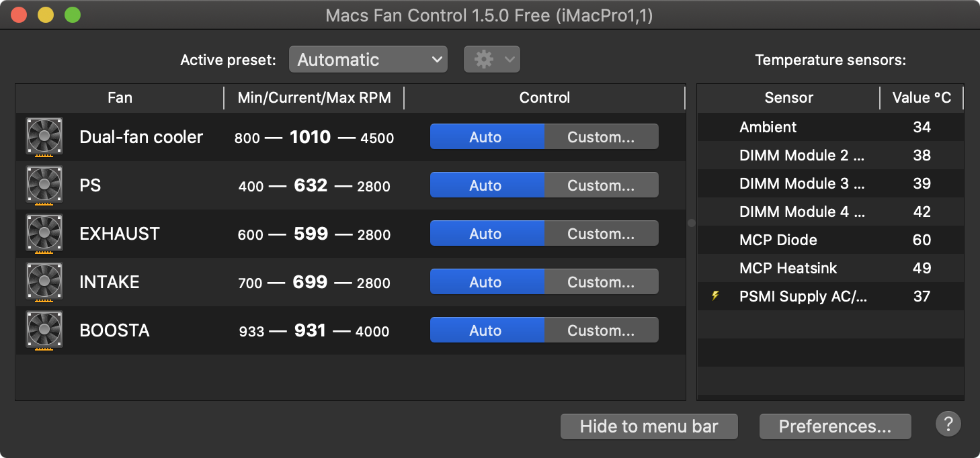This screenshot has width=980, height=458.
Task: Set EXHAUST fan control to Auto
Action: [487, 234]
